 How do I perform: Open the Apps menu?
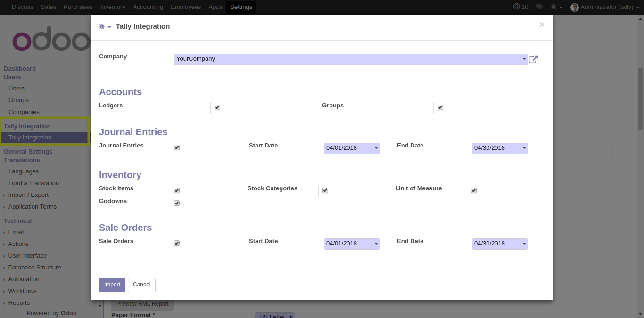tap(215, 7)
